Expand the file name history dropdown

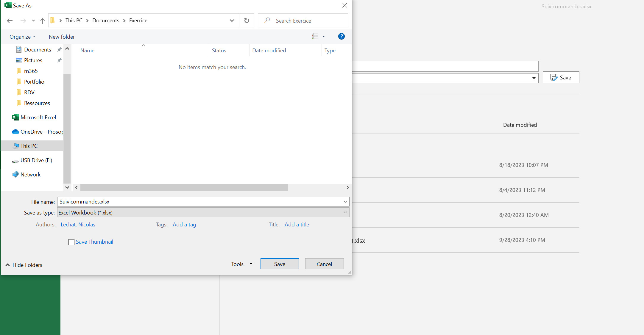(345, 201)
